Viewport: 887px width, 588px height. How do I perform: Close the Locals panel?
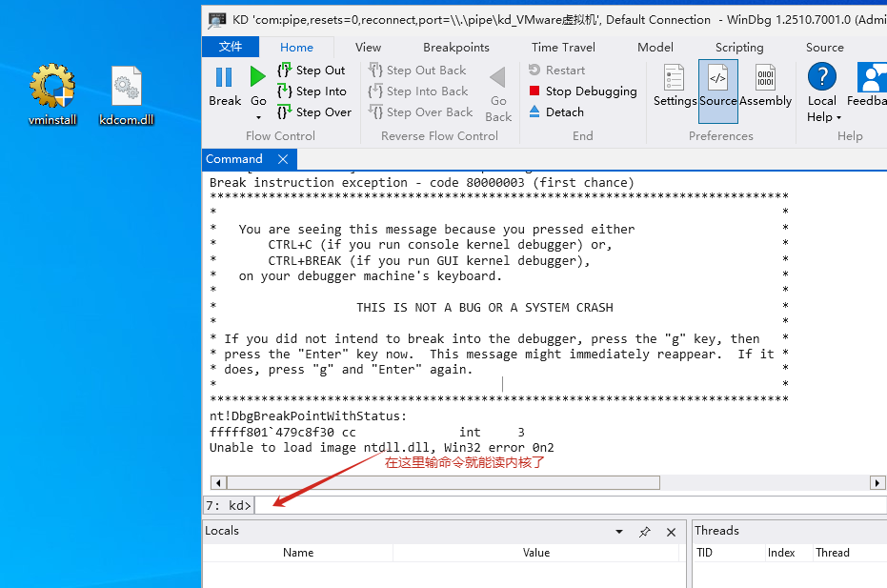[x=671, y=532]
